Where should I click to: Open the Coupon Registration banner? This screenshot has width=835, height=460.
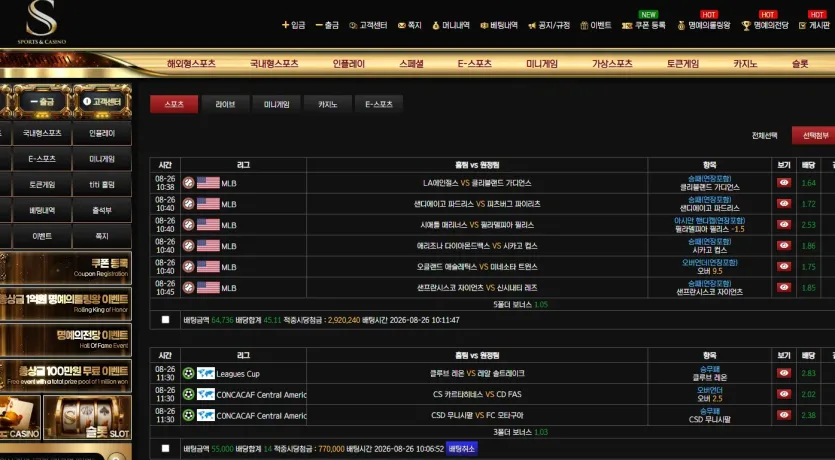click(66, 268)
